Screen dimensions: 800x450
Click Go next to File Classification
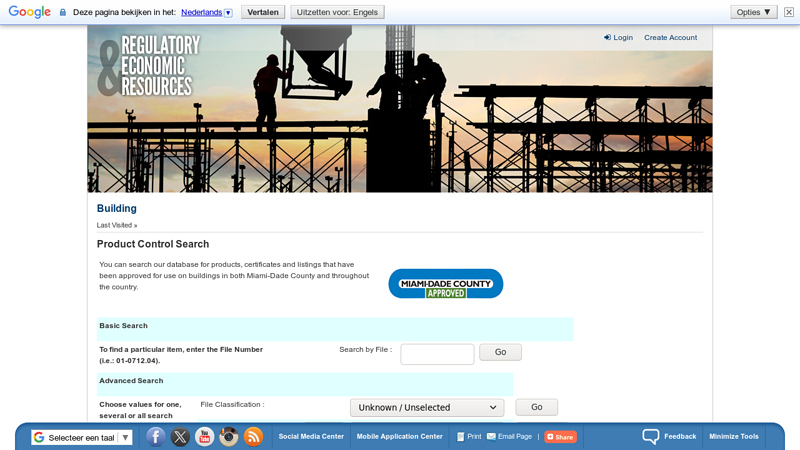(x=537, y=407)
